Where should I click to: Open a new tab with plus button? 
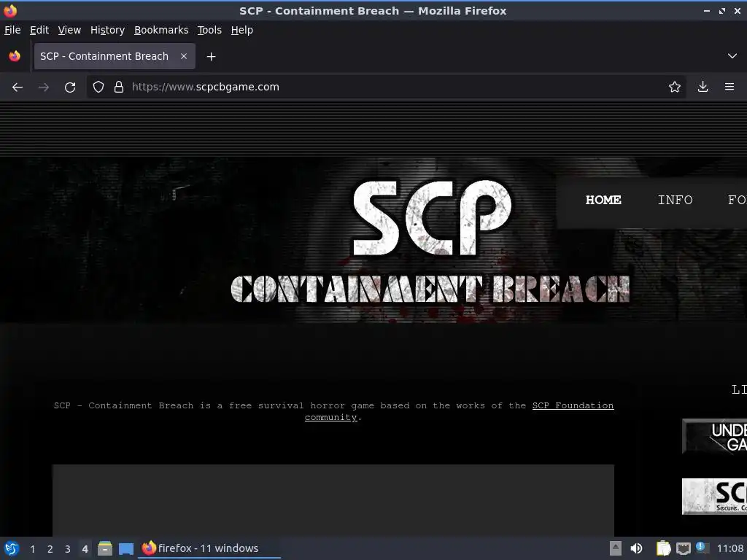pyautogui.click(x=211, y=57)
